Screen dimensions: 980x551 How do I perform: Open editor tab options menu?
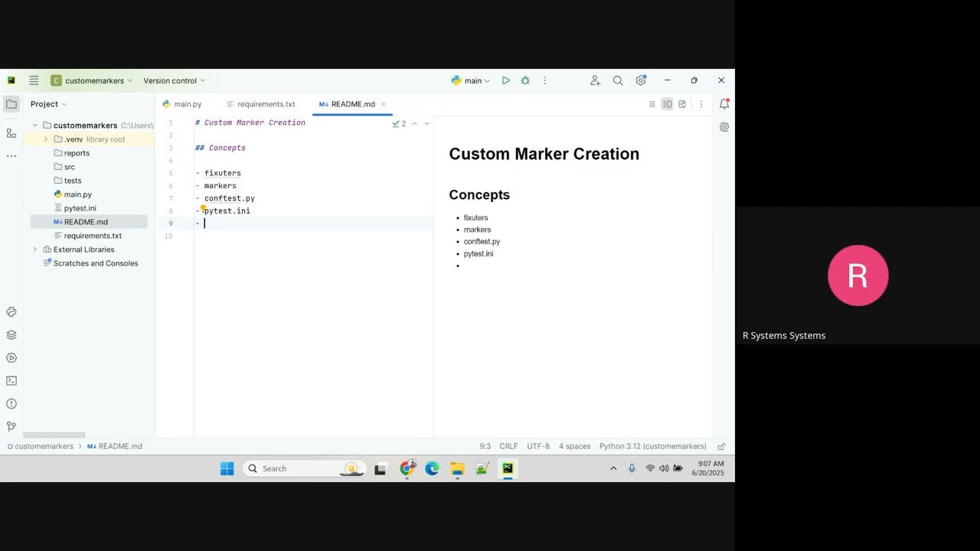tap(701, 104)
